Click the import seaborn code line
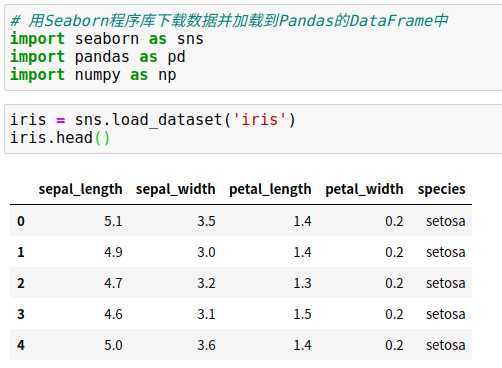 107,39
